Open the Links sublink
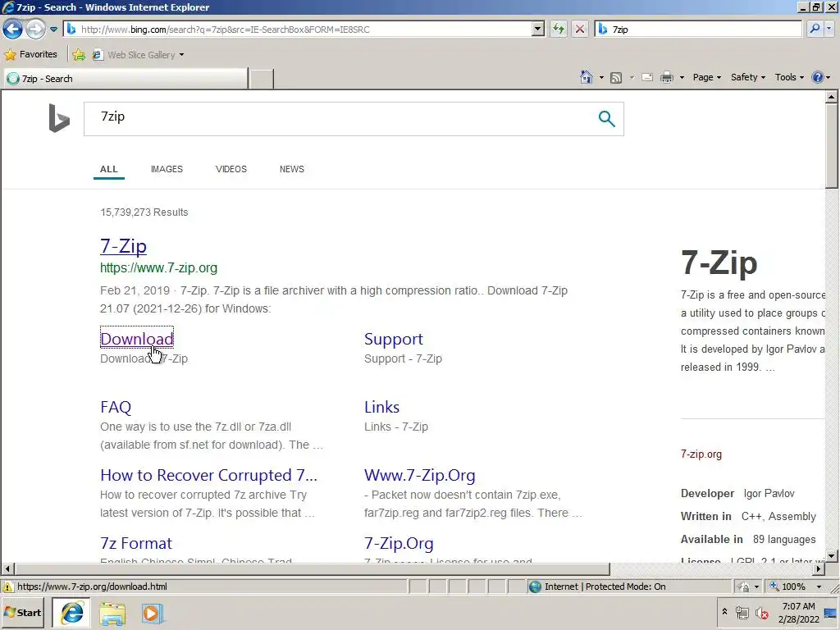This screenshot has height=630, width=840. (x=381, y=407)
